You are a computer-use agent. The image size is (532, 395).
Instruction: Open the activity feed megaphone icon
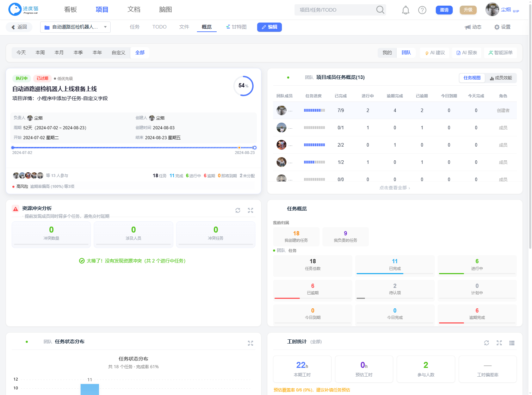[473, 27]
